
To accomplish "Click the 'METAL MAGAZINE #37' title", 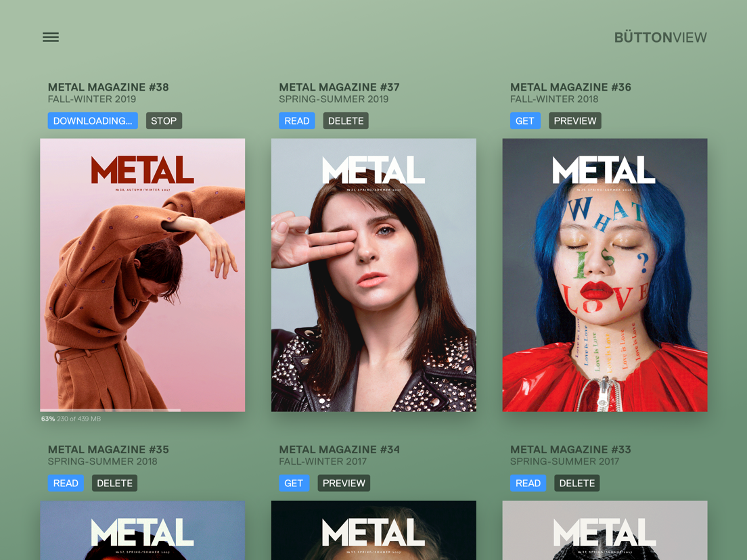I will point(339,87).
